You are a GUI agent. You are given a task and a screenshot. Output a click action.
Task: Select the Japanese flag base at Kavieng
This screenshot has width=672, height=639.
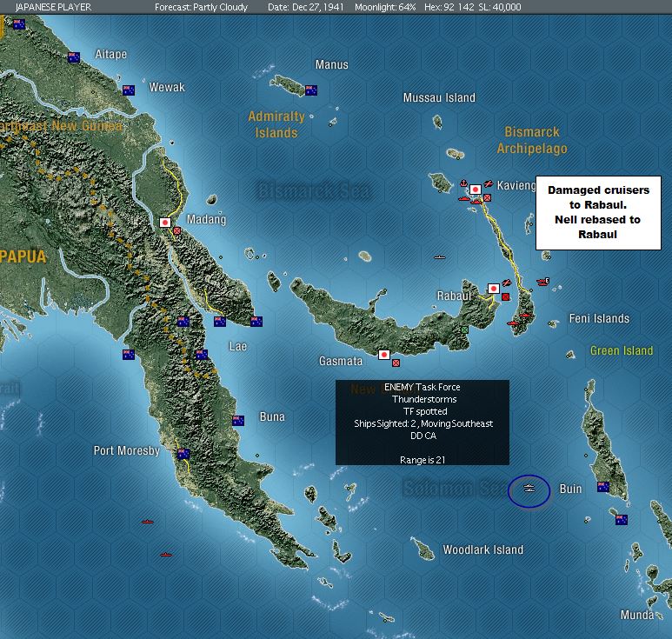pyautogui.click(x=475, y=190)
